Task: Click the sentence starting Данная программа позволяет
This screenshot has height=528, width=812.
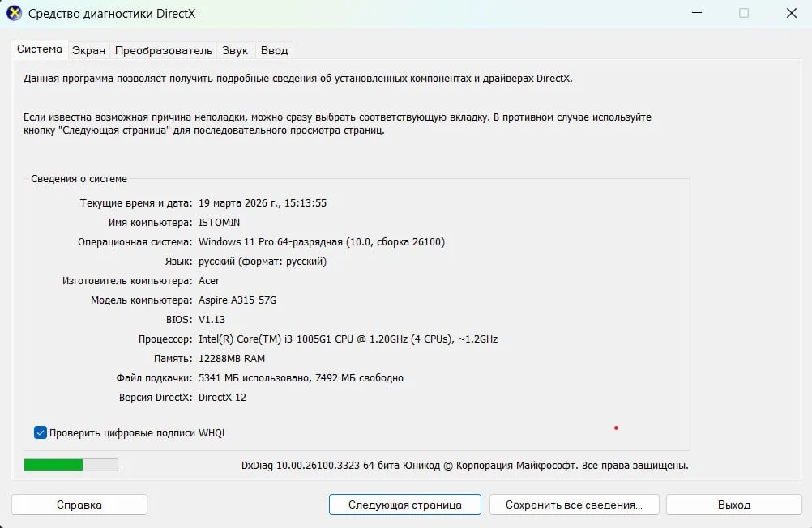Action: click(x=297, y=79)
